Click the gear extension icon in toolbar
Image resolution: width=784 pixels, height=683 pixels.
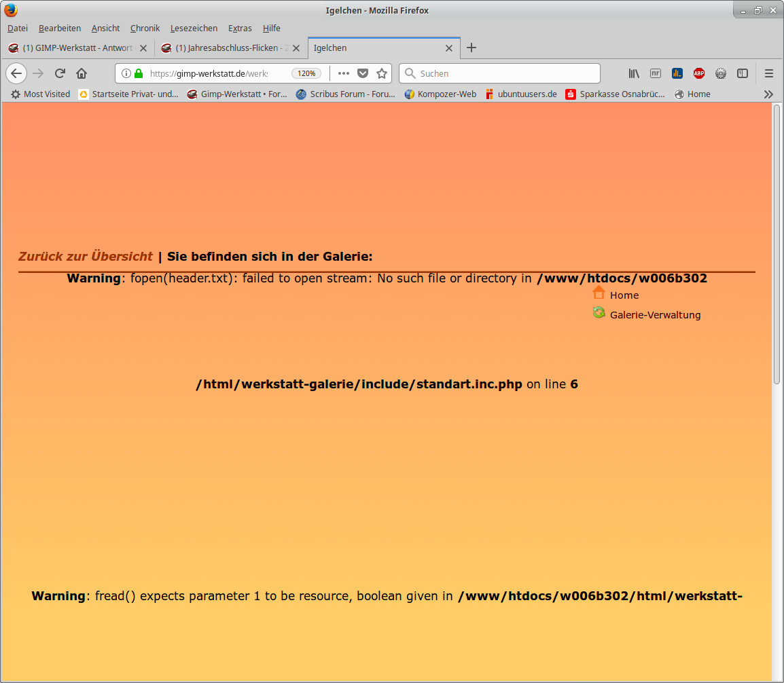721,73
